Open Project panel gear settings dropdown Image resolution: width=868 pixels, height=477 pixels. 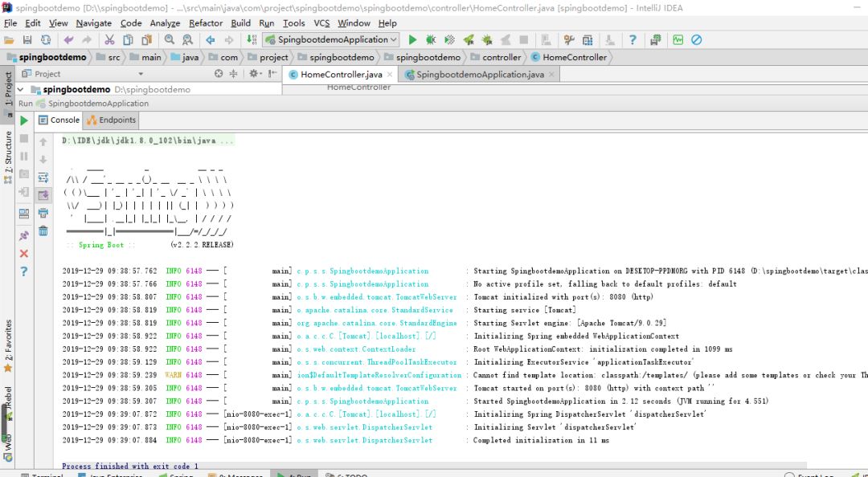point(255,74)
